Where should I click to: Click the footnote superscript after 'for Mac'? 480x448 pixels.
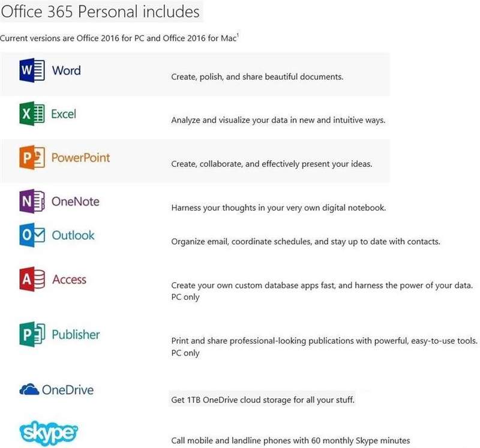coord(238,35)
